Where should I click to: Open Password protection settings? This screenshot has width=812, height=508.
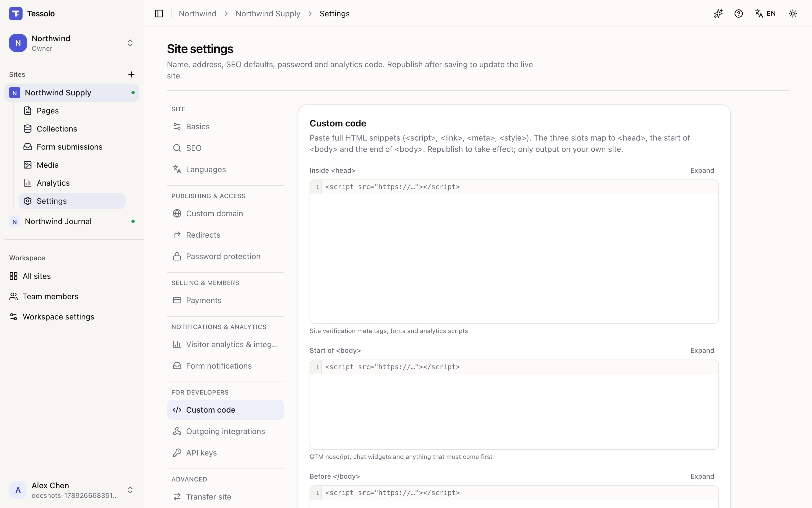click(226, 257)
